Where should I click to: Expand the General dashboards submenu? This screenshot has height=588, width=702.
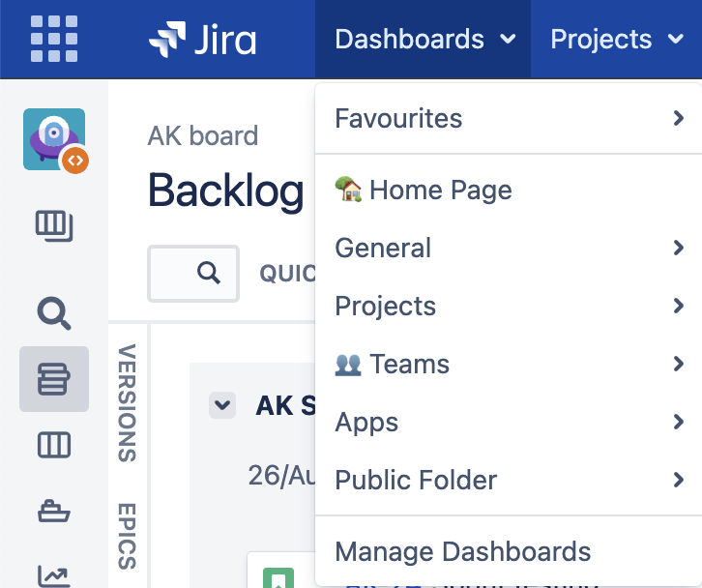pyautogui.click(x=508, y=249)
